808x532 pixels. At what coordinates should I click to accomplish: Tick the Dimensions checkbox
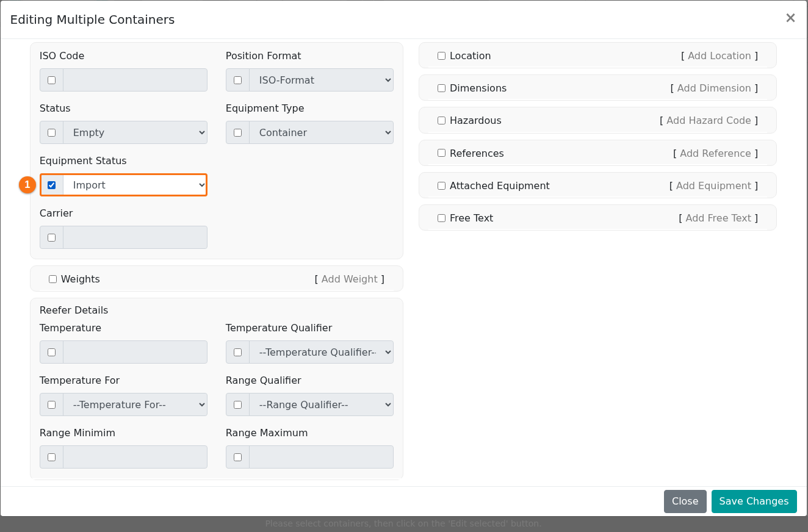click(441, 88)
